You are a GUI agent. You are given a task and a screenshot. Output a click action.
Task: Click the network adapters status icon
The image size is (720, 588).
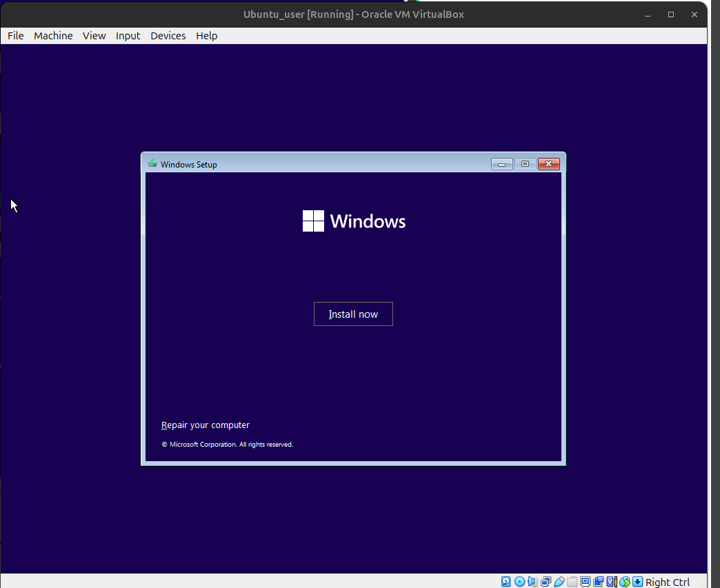pos(546,582)
